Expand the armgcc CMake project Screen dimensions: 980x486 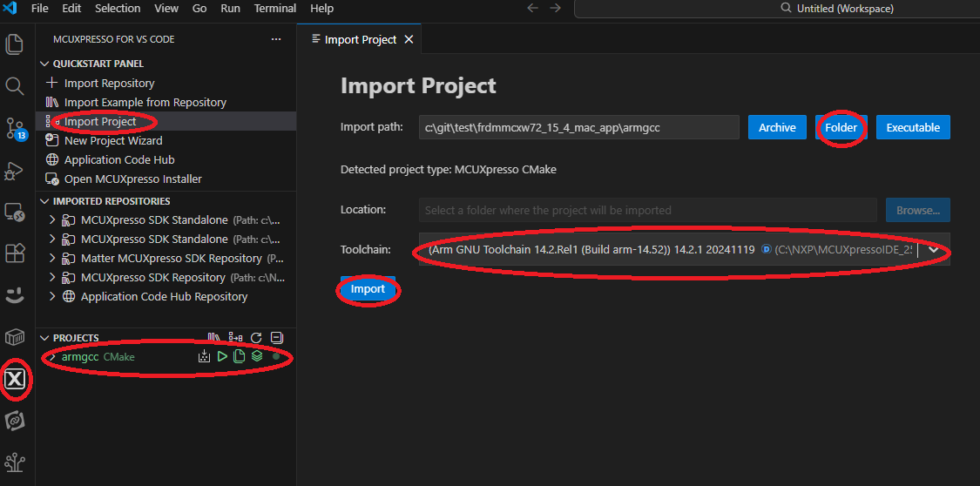pyautogui.click(x=51, y=357)
